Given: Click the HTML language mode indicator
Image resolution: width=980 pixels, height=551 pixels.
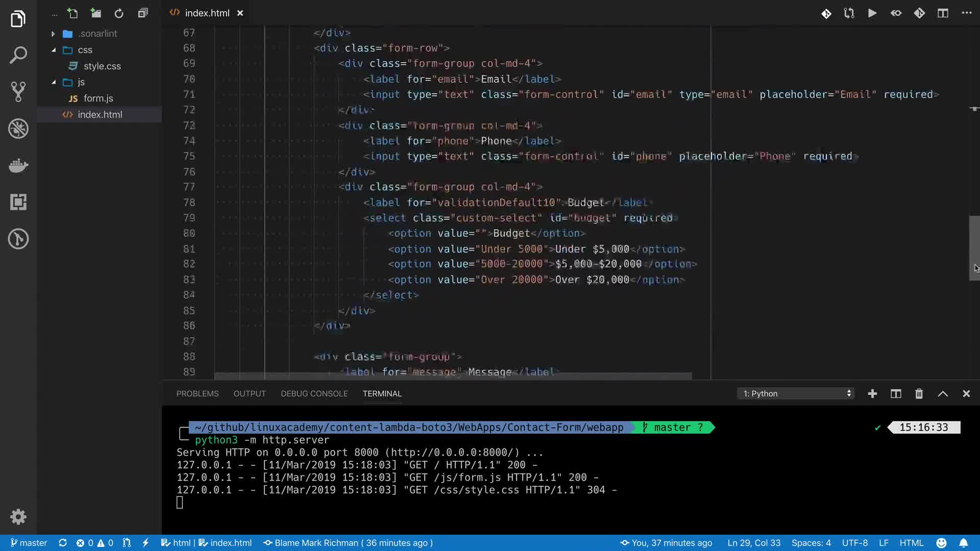Looking at the screenshot, I should click(911, 543).
